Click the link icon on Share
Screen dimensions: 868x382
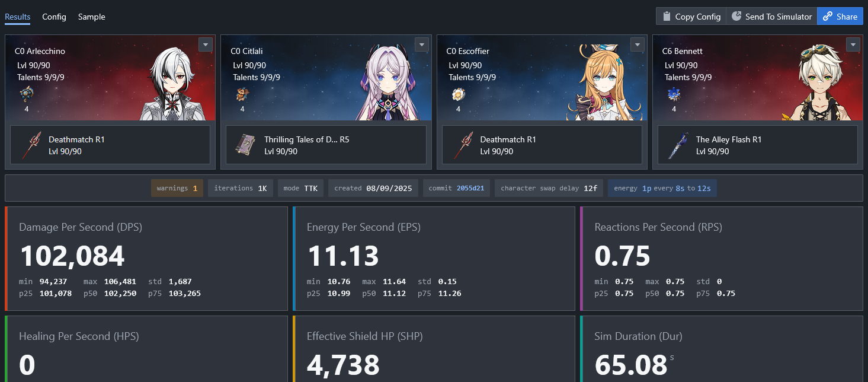pyautogui.click(x=828, y=16)
